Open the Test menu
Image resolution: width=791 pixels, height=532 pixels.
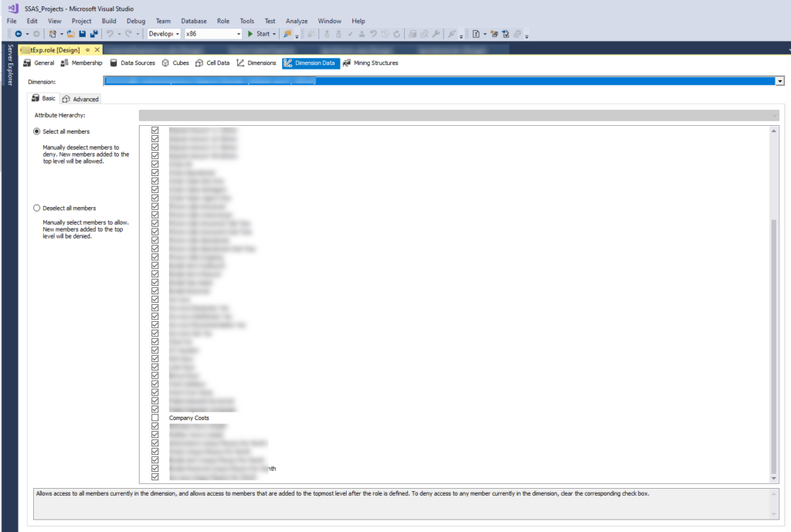(x=270, y=21)
